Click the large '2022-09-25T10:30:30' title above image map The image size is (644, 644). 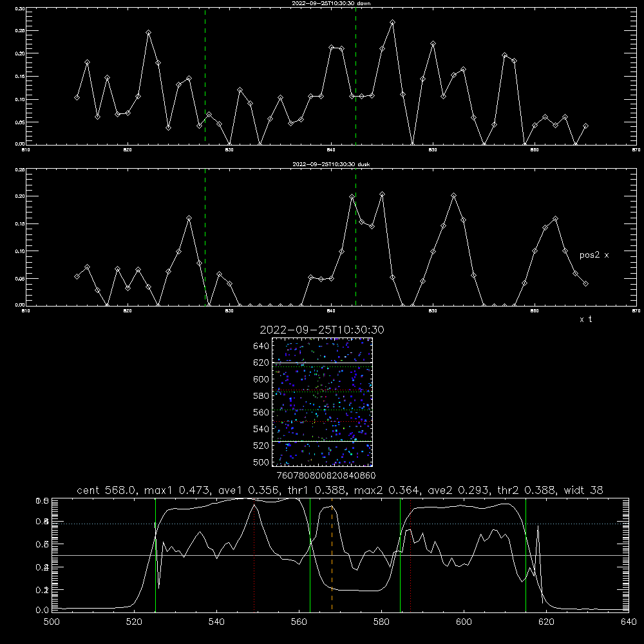pos(322,330)
